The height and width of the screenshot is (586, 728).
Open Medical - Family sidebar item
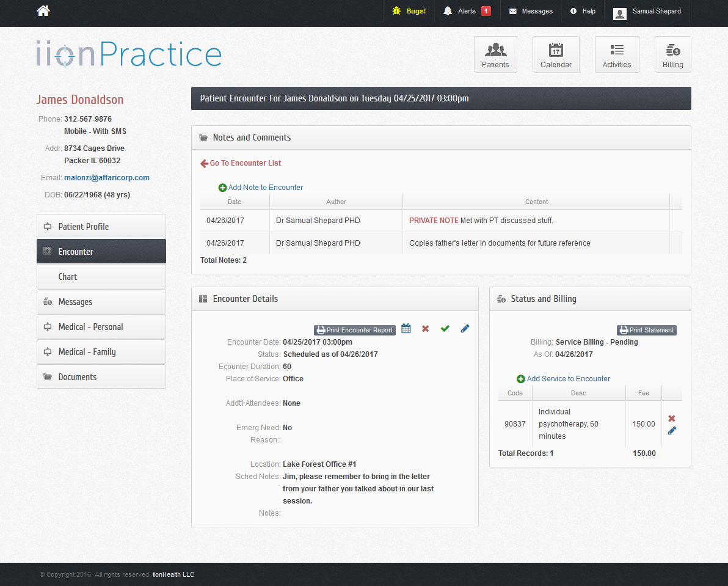tap(101, 352)
